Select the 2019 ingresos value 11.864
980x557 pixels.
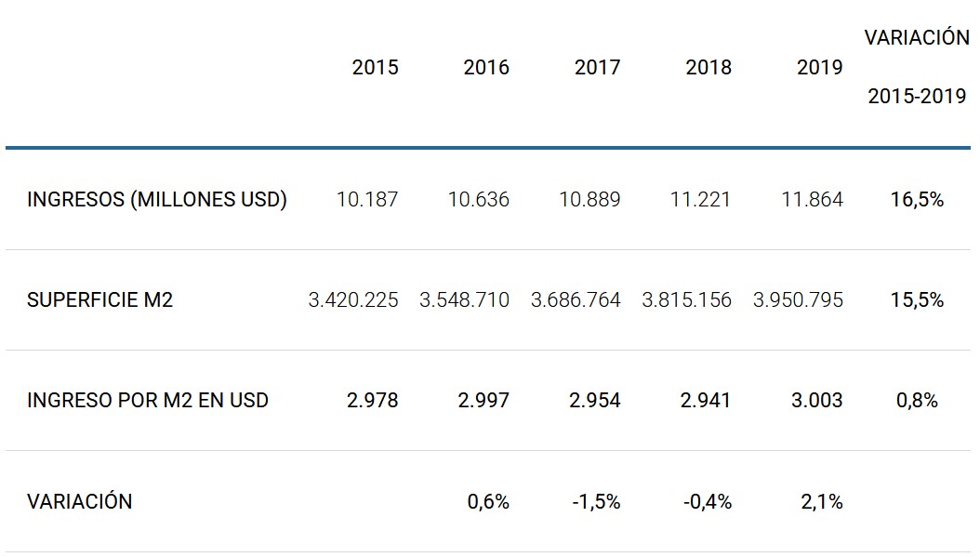click(814, 200)
